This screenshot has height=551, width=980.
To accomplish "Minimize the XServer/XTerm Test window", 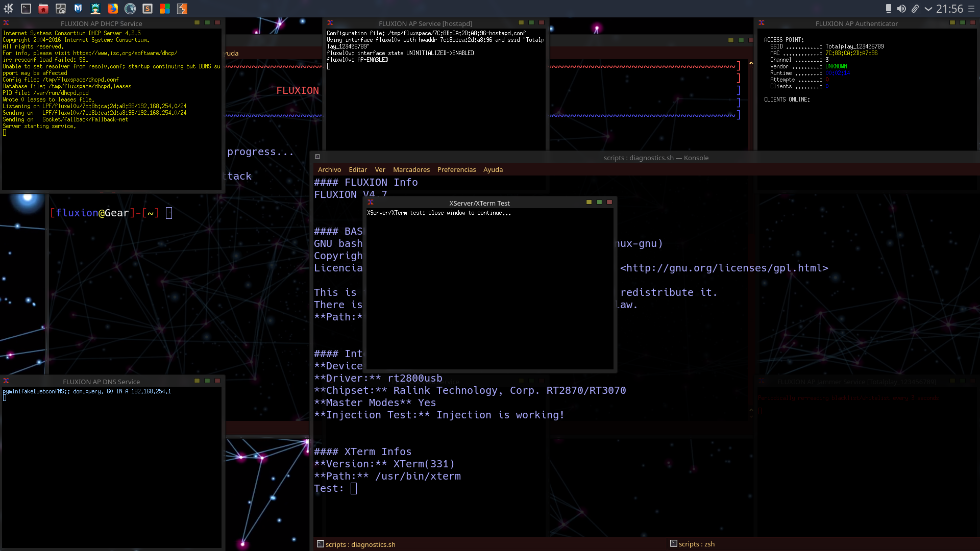I will click(589, 203).
